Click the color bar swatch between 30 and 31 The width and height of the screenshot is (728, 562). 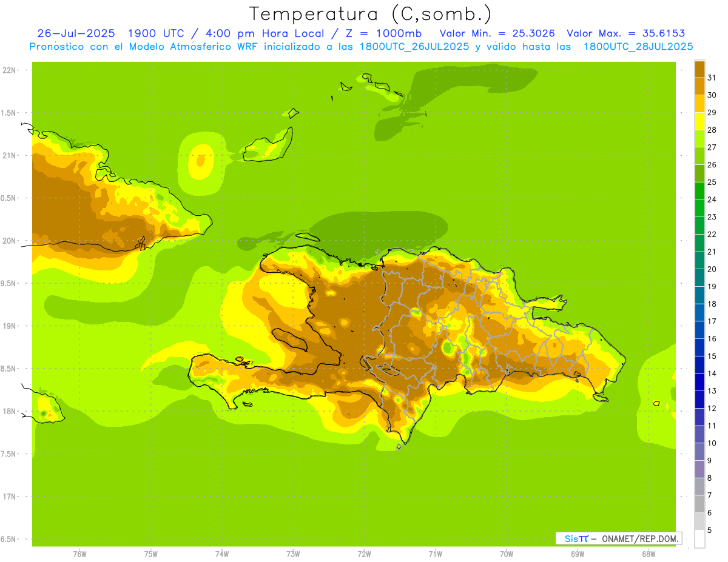point(699,86)
